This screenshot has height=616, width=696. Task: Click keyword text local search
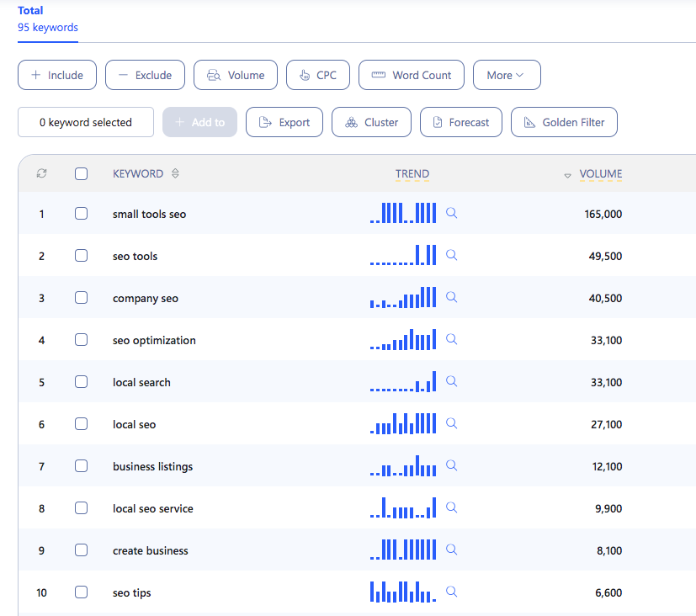click(141, 382)
